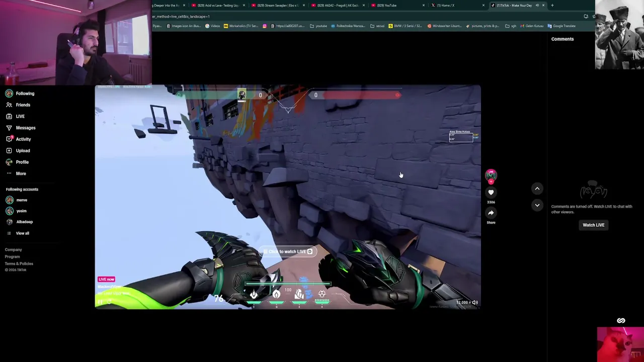Like the live video with heart icon
Screen dimensions: 644x362
tap(491, 192)
